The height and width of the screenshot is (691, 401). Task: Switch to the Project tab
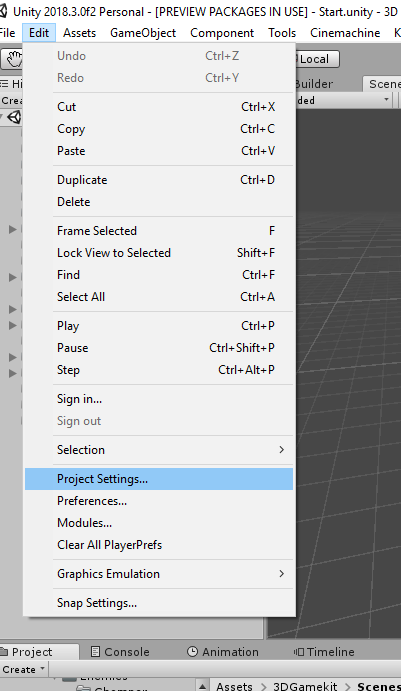40,652
